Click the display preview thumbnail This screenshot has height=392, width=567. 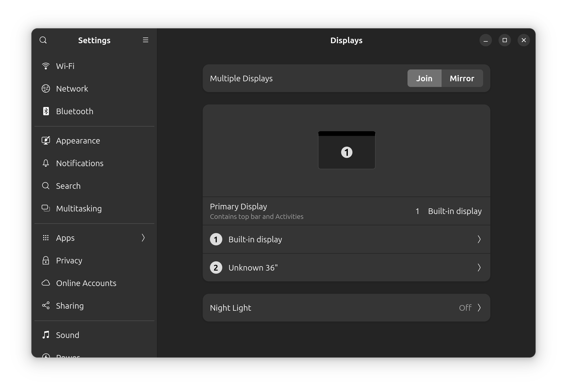click(347, 150)
